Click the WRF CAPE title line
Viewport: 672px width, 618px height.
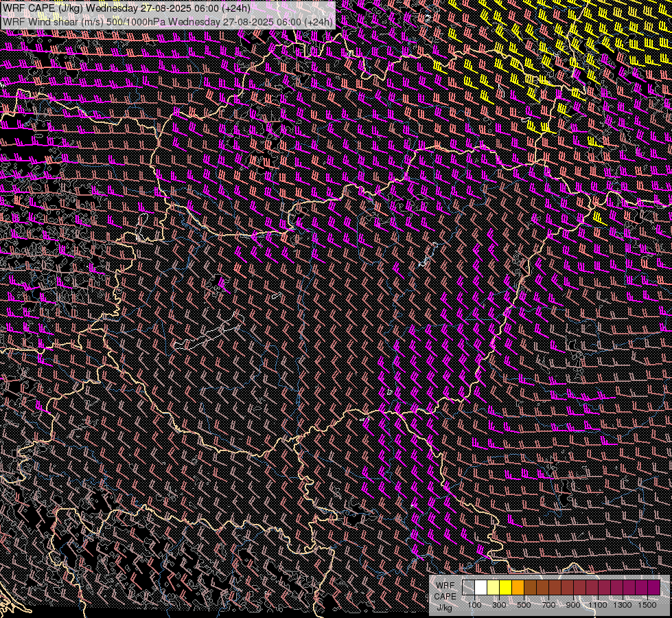pyautogui.click(x=126, y=8)
